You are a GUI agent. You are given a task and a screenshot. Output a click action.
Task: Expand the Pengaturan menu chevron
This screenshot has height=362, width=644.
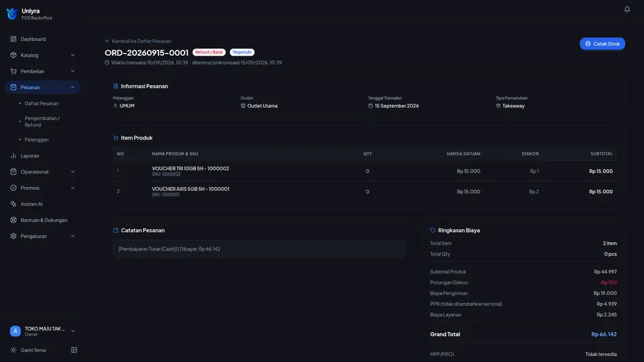(x=72, y=236)
